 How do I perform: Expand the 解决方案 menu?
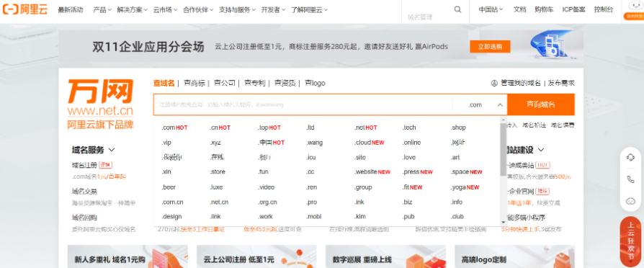[x=133, y=10]
